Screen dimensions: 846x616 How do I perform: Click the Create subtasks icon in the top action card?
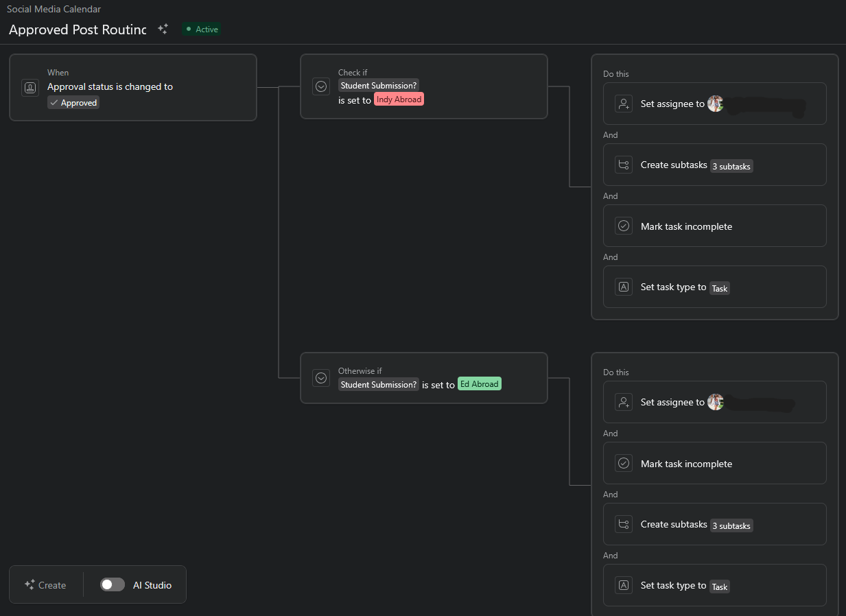coord(624,164)
